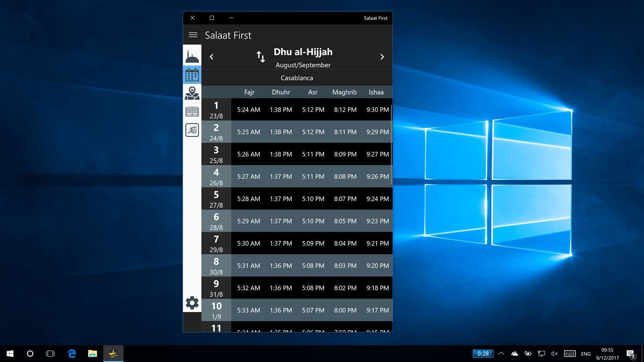644x362 pixels.
Task: Click the Dhuhr column header
Action: point(281,92)
